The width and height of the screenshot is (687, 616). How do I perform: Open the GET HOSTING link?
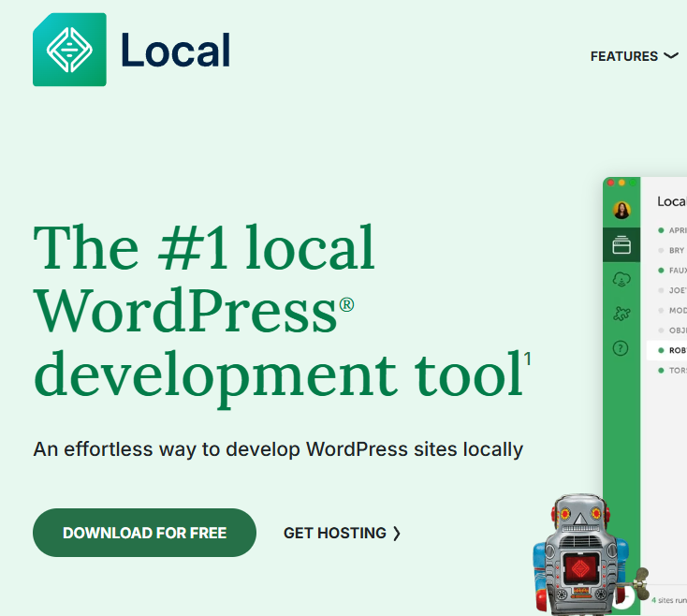click(343, 534)
